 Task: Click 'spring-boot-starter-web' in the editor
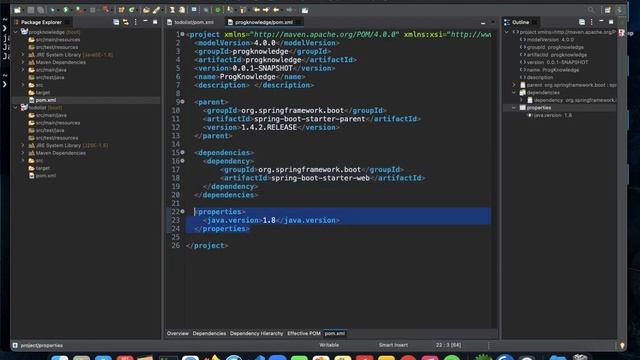coord(320,178)
